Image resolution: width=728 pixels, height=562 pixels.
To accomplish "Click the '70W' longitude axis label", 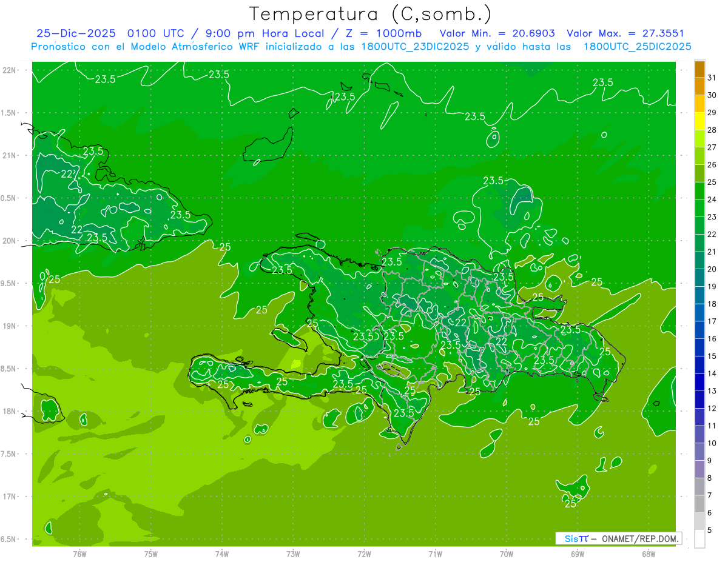I will pos(507,554).
